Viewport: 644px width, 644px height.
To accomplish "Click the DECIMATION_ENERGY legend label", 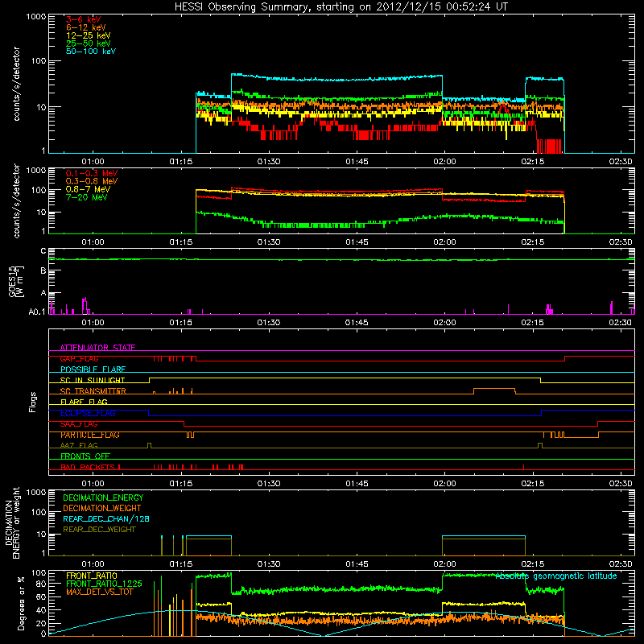I will tap(103, 497).
